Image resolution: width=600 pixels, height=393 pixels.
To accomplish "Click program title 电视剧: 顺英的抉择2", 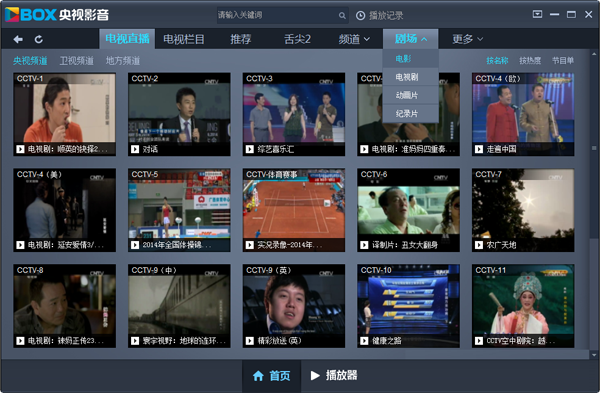I will coord(68,149).
